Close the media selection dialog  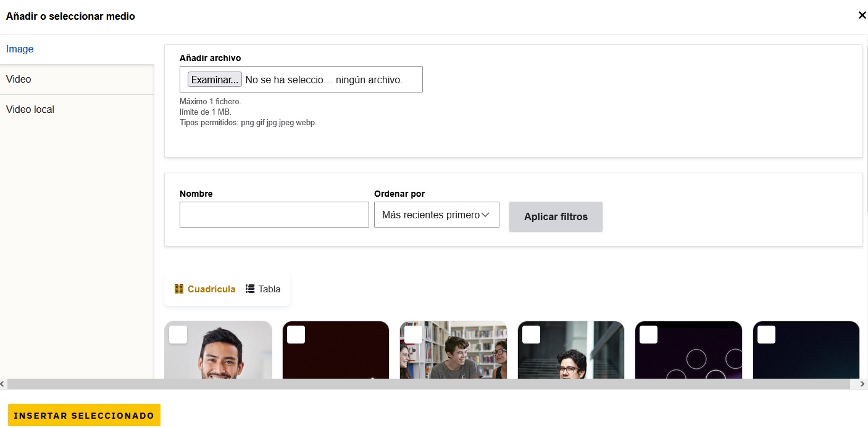click(862, 15)
